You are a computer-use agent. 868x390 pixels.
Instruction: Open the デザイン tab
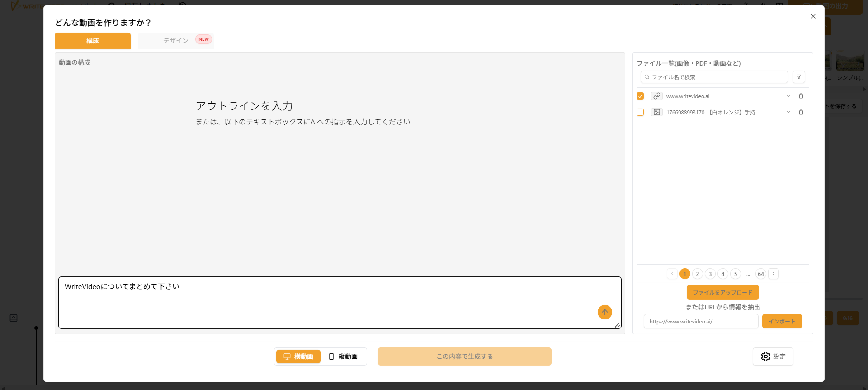tap(176, 41)
